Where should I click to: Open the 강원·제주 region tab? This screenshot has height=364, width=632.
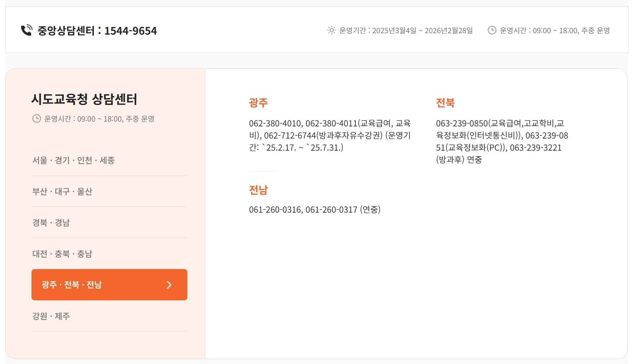click(109, 316)
